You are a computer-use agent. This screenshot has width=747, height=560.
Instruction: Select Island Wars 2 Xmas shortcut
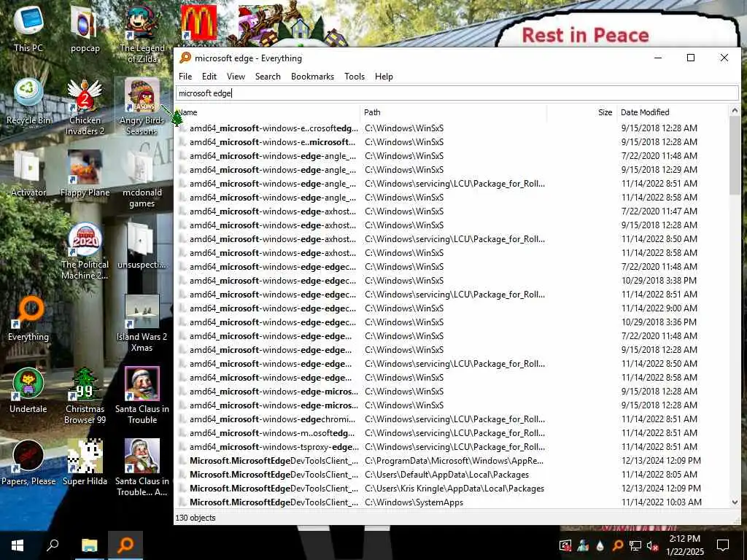pyautogui.click(x=142, y=323)
